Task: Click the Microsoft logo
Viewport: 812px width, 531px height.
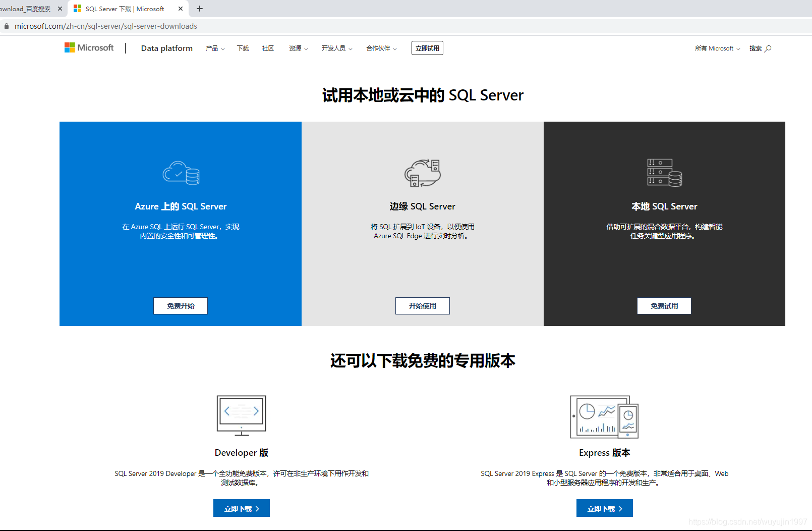Action: tap(89, 47)
